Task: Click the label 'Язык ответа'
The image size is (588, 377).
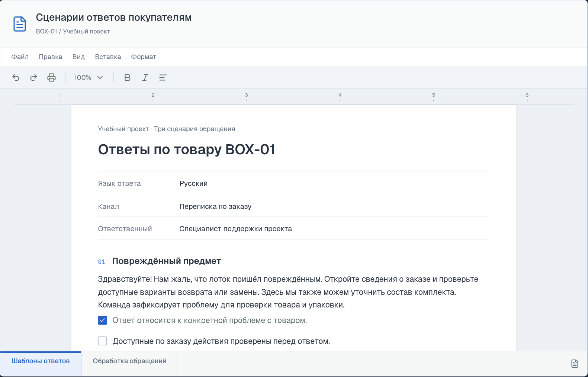Action: click(119, 184)
